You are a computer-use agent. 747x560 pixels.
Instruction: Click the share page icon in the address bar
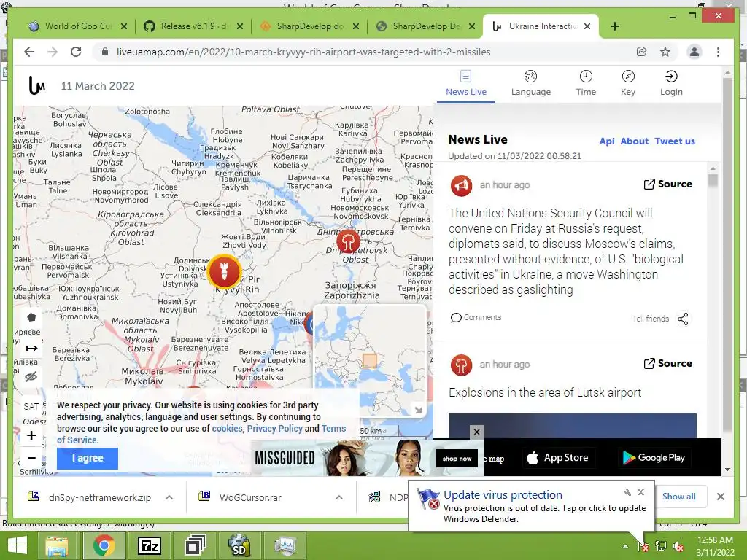click(642, 52)
